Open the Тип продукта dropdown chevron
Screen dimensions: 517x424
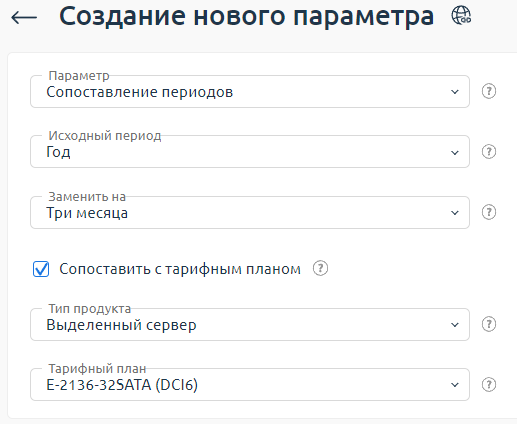coord(455,325)
